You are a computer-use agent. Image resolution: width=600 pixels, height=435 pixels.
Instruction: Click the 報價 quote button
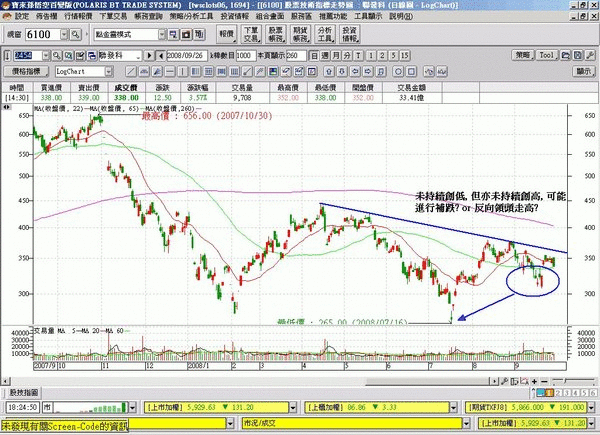click(x=227, y=34)
